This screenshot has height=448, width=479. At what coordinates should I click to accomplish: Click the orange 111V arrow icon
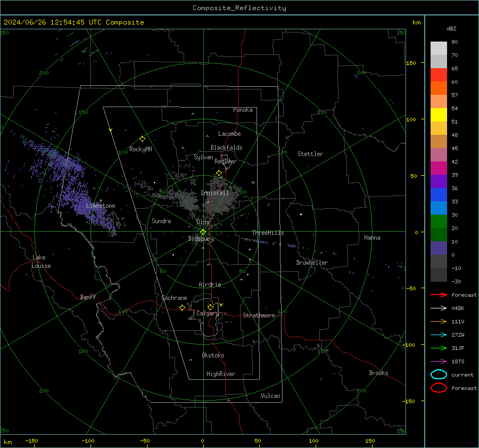439,321
